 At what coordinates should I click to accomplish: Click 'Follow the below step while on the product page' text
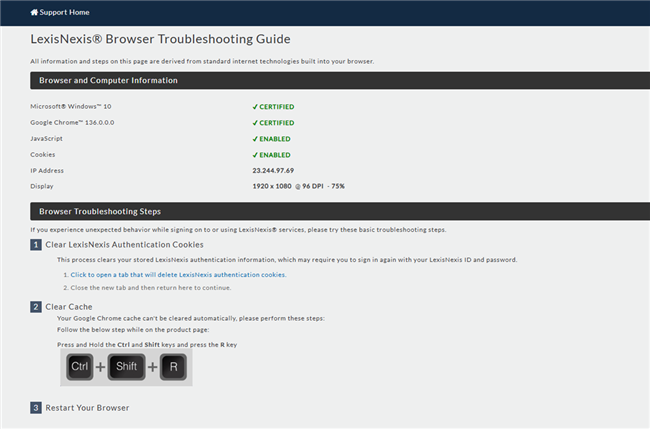pos(133,330)
